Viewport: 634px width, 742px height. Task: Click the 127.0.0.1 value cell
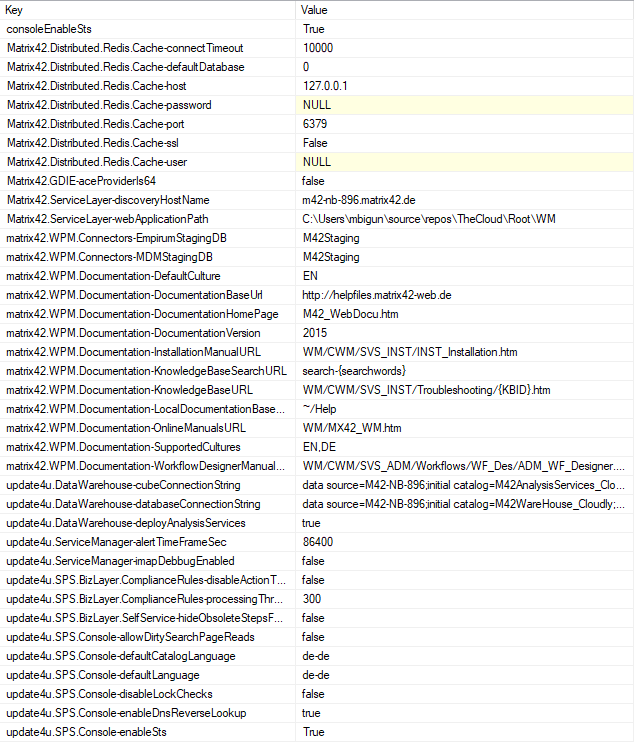coord(465,86)
